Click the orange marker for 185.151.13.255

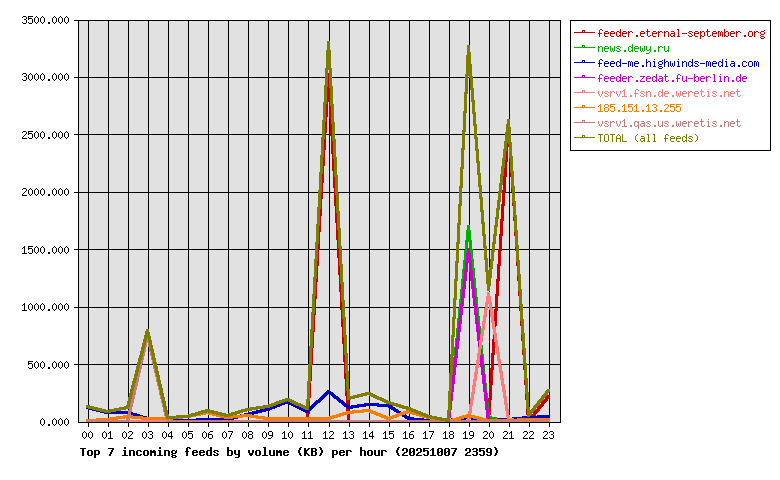click(x=584, y=107)
